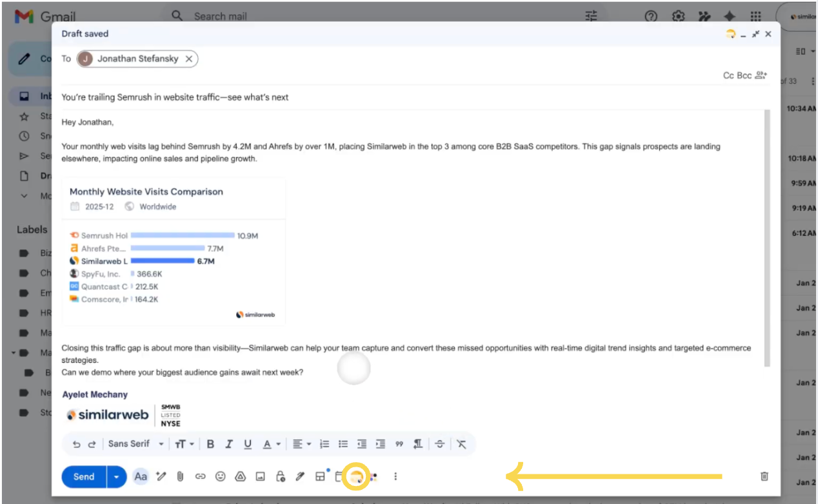Open the text color picker
The width and height of the screenshot is (818, 504).
[271, 444]
